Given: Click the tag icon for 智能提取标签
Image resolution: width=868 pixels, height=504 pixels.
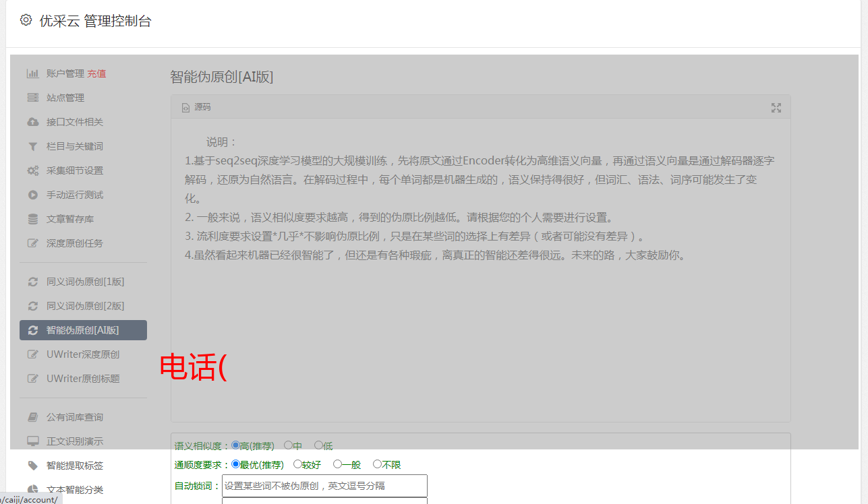Looking at the screenshot, I should tap(32, 466).
